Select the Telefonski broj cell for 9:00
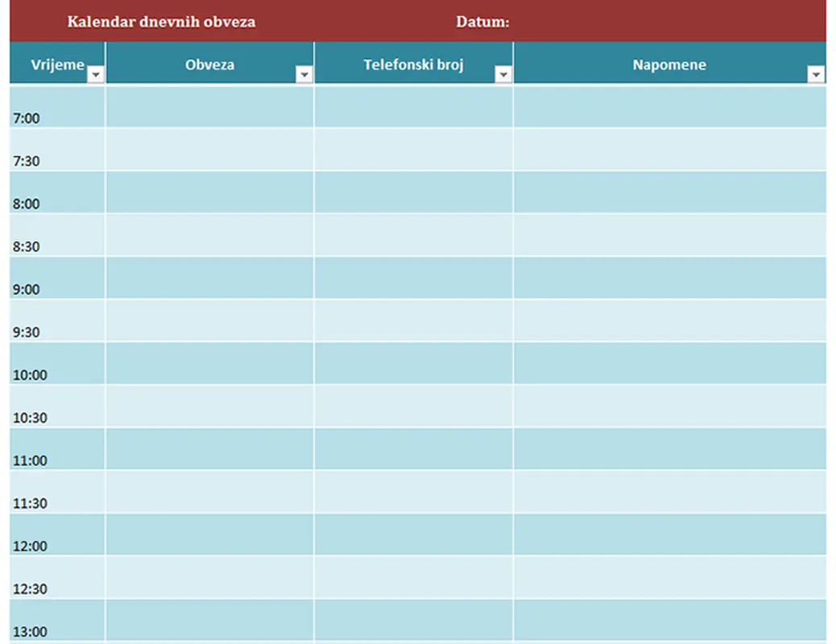This screenshot has height=644, width=836. tap(413, 278)
